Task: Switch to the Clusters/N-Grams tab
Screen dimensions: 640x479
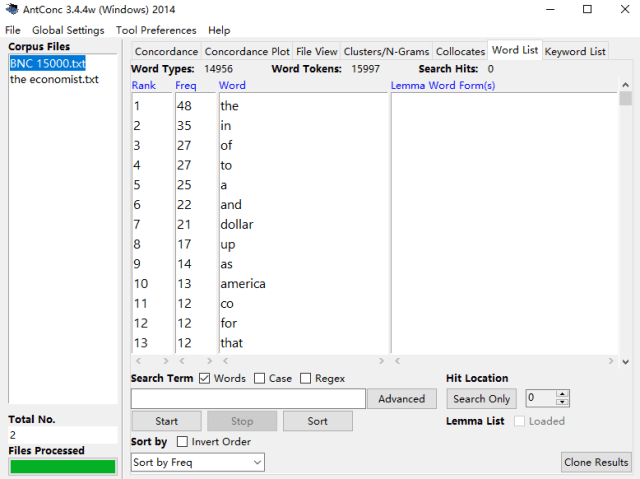Action: click(386, 51)
